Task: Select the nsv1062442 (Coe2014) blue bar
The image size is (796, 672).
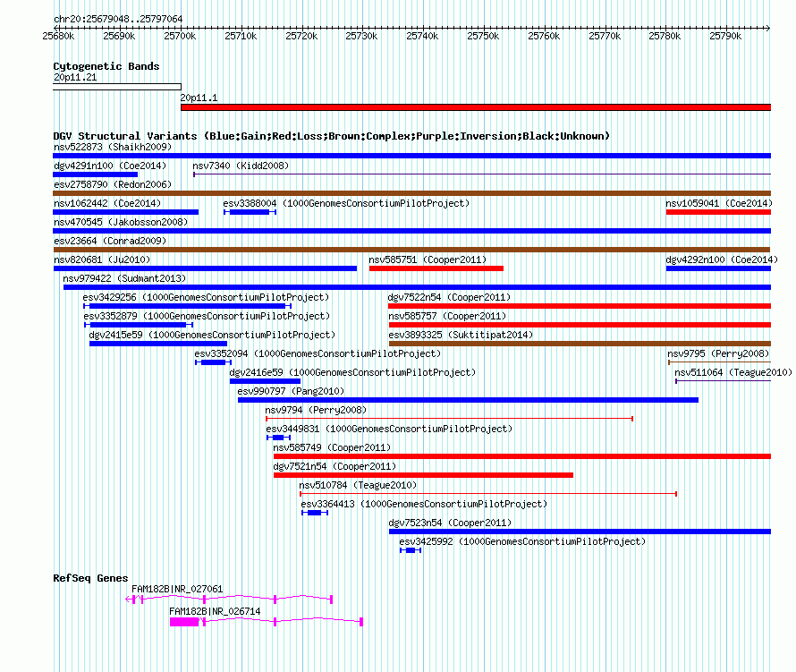Action: (126, 212)
